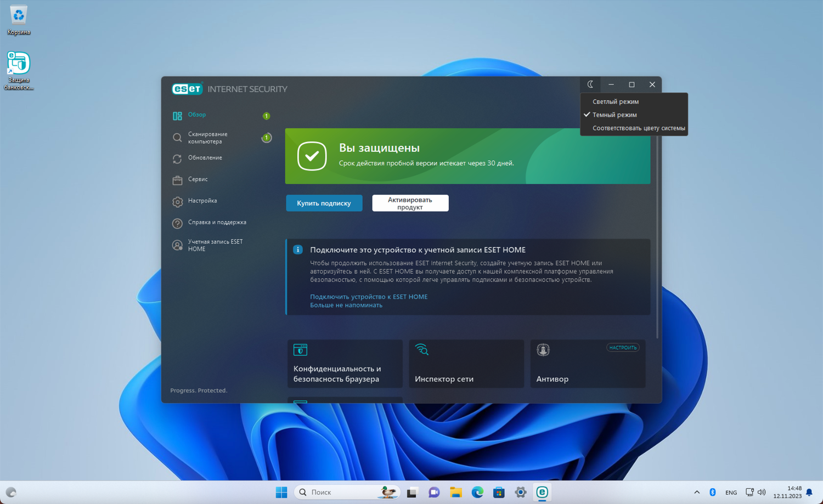Open the Антивор card
Viewport: 823px width, 504px height.
tap(588, 364)
